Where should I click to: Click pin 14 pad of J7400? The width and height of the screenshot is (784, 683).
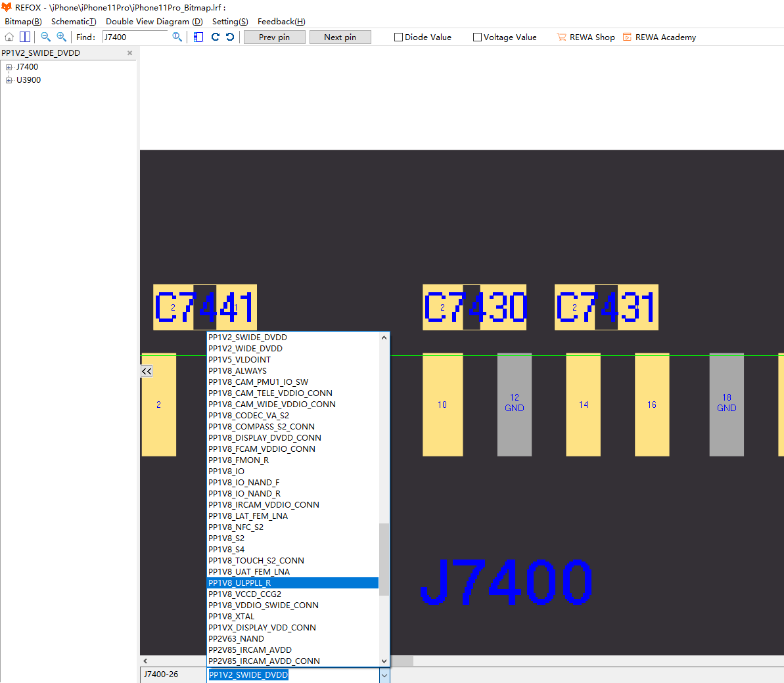[584, 405]
